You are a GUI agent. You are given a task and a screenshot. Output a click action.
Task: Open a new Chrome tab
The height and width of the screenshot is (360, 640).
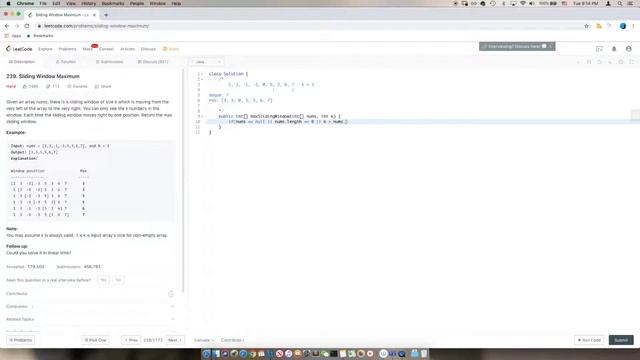106,15
